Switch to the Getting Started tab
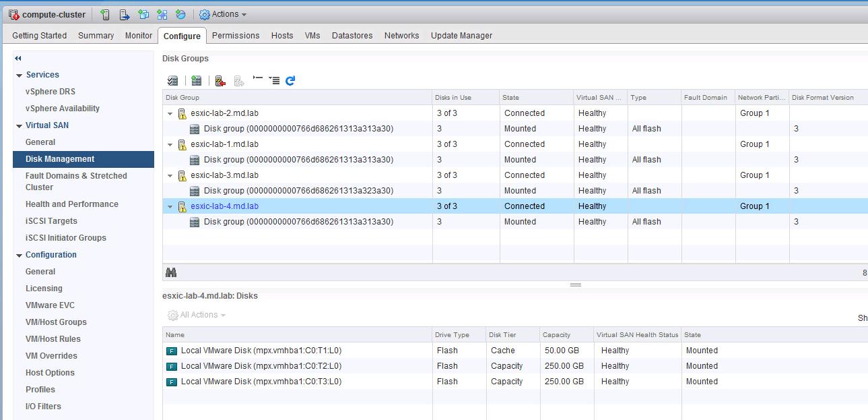Screen dimensions: 868x420 (x=40, y=36)
